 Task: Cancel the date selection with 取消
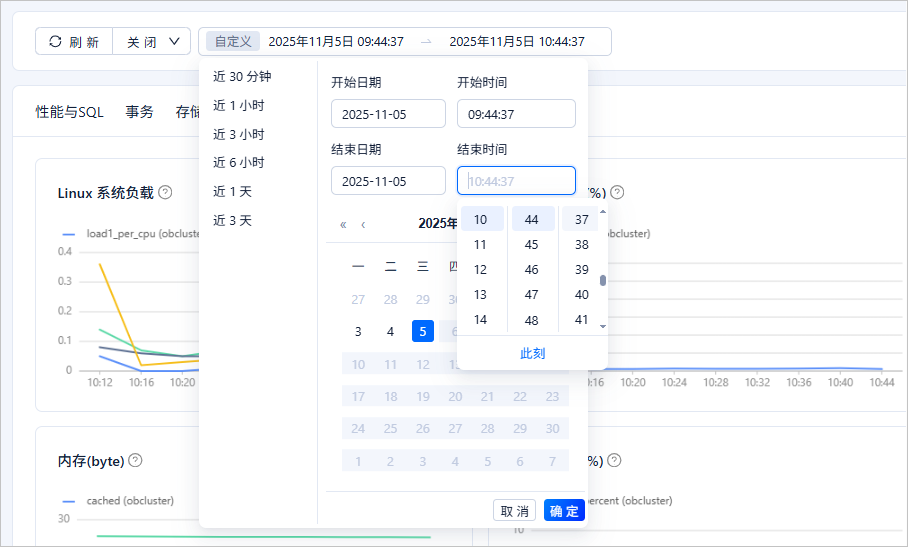[x=514, y=511]
